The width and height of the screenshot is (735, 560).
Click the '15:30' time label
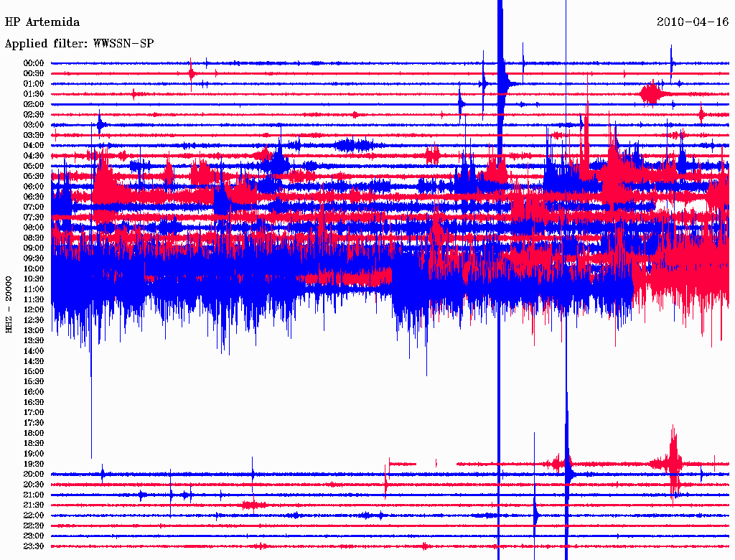(34, 382)
